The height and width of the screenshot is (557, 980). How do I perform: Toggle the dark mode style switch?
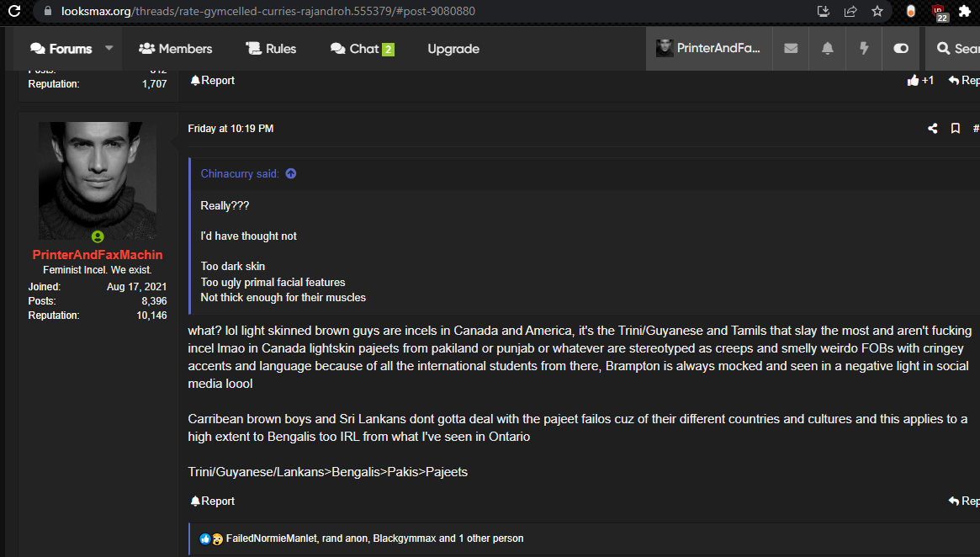click(x=901, y=49)
